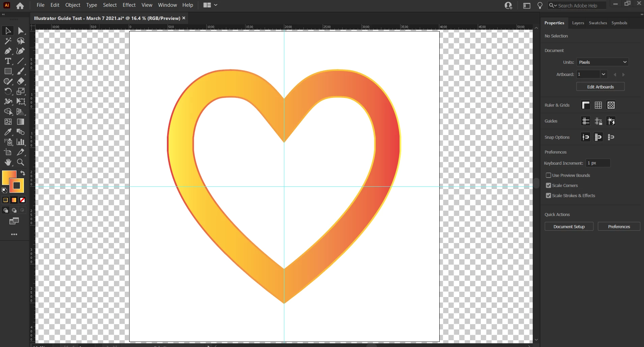
Task: Expand the search Adobe Help dropdown
Action: pos(553,5)
